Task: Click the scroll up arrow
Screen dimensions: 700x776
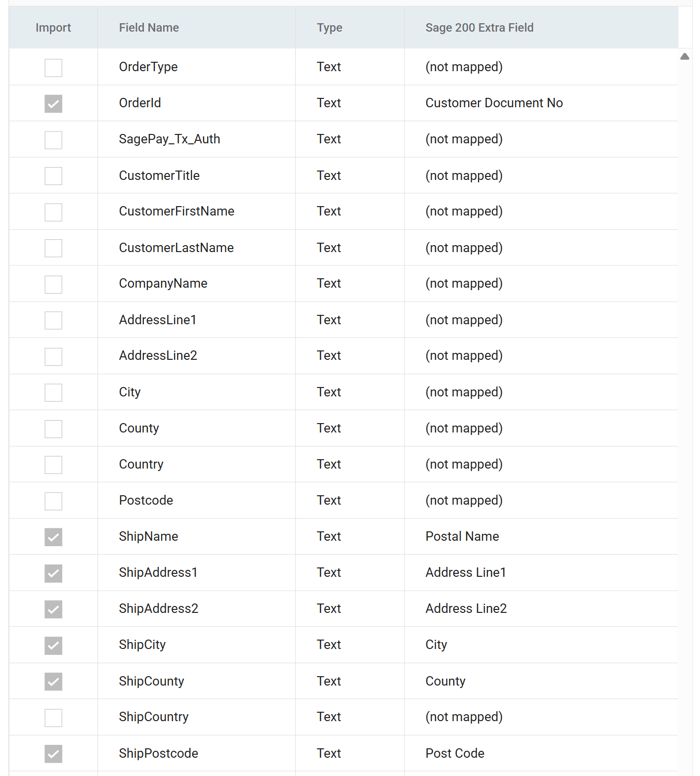Action: (x=685, y=56)
